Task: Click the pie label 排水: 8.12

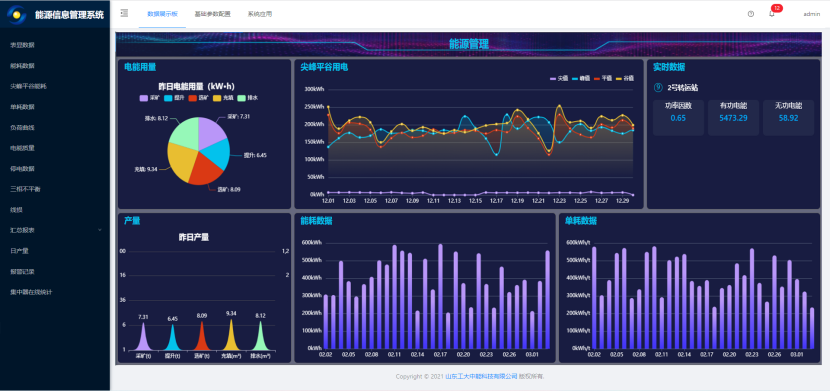Action: [x=156, y=118]
